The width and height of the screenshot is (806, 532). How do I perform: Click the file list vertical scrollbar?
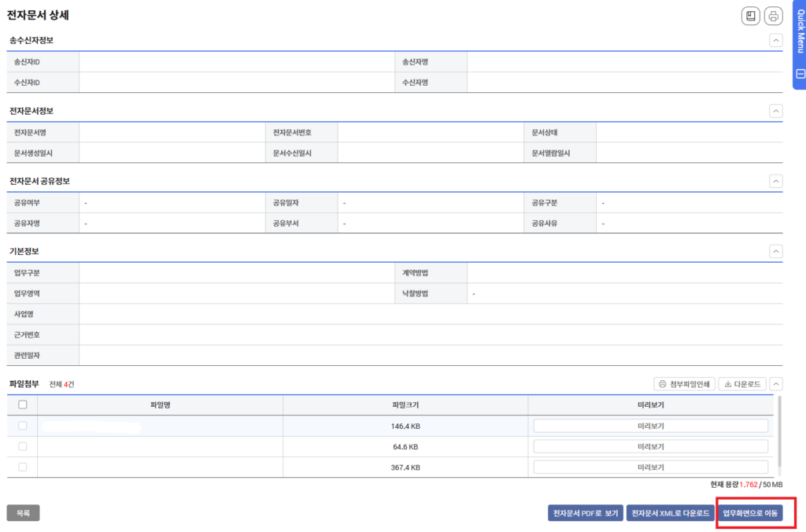point(780,433)
